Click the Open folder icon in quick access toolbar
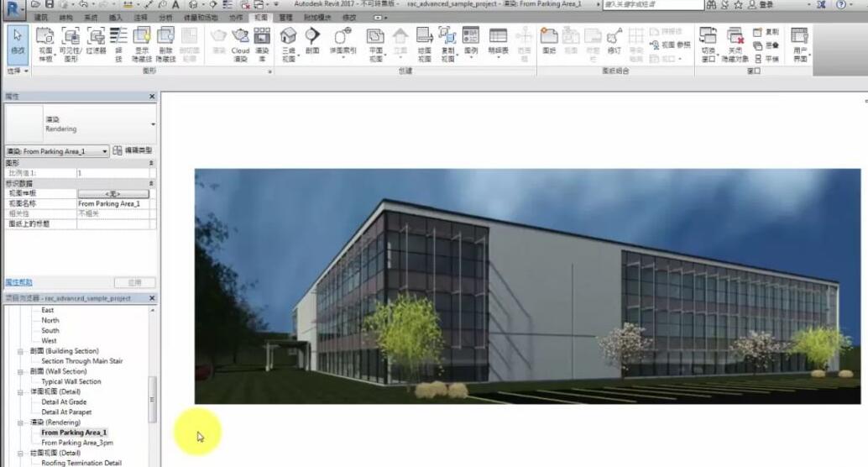The width and height of the screenshot is (868, 467). 35,4
